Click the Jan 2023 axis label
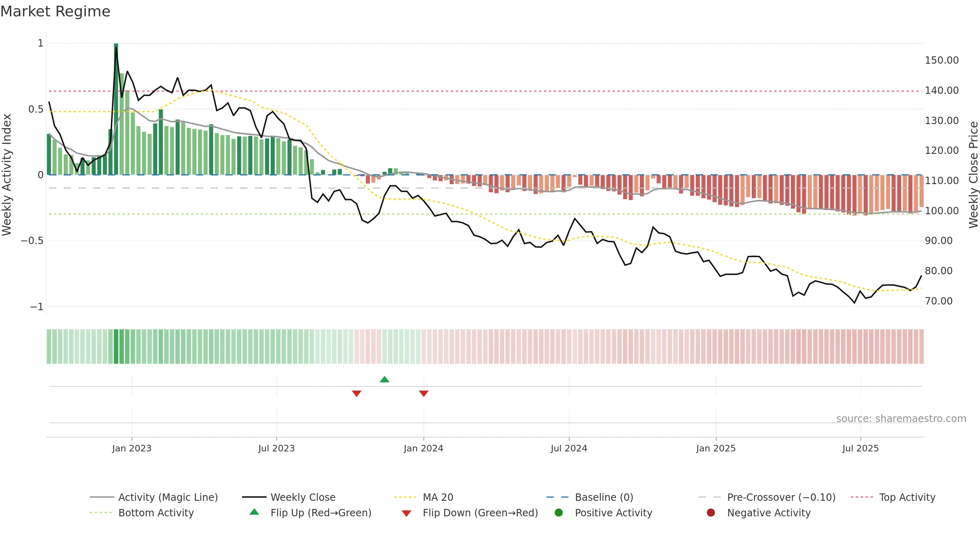This screenshot has height=551, width=980. point(132,448)
